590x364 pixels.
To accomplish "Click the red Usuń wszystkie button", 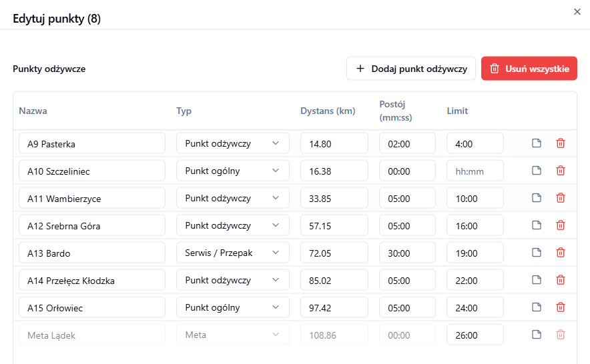I will (x=529, y=69).
